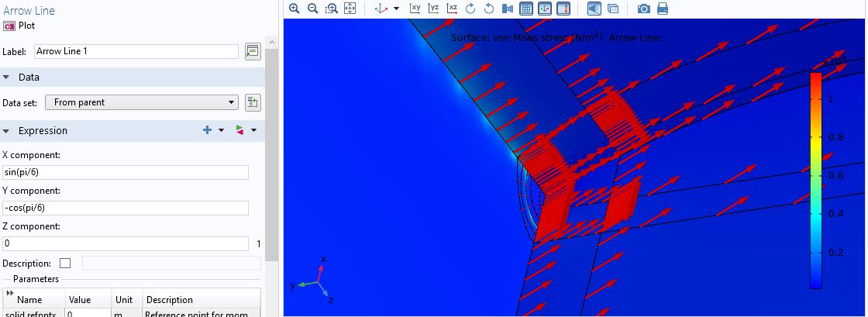Open the Data set dropdown
The width and height of the screenshot is (868, 317).
[x=142, y=102]
